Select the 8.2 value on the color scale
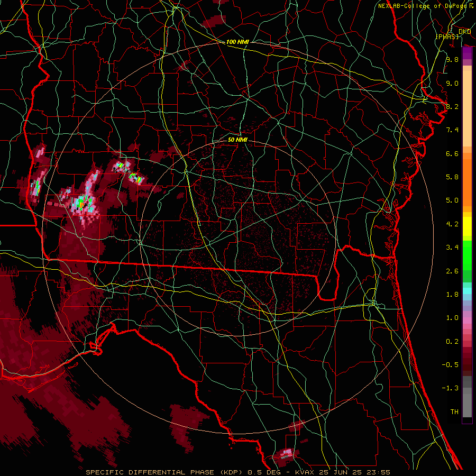Image resolution: width=476 pixels, height=476 pixels. pos(452,106)
